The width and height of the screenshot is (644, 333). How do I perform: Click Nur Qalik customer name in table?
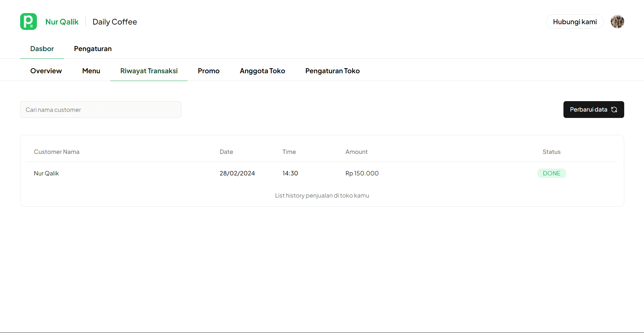pos(46,173)
